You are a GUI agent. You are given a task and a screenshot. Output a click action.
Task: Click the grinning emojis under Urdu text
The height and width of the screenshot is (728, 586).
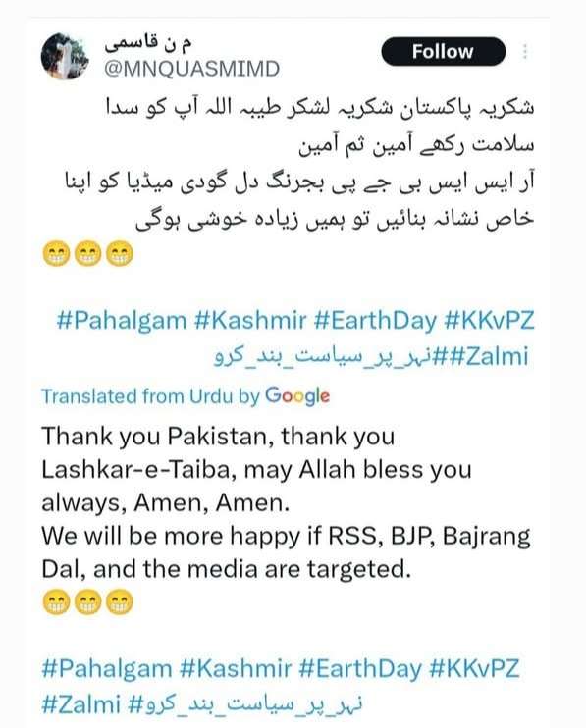(x=87, y=254)
